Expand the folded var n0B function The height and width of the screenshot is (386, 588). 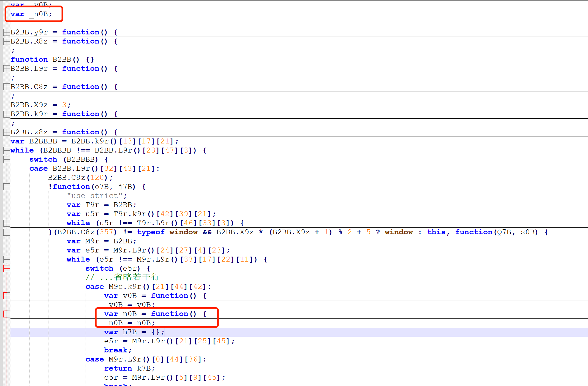(x=7, y=314)
